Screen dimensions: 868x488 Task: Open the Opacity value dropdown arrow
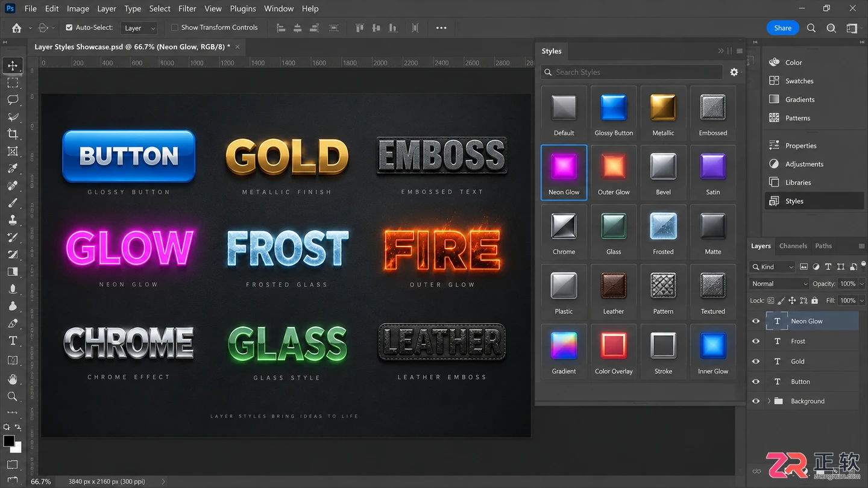[x=861, y=284]
